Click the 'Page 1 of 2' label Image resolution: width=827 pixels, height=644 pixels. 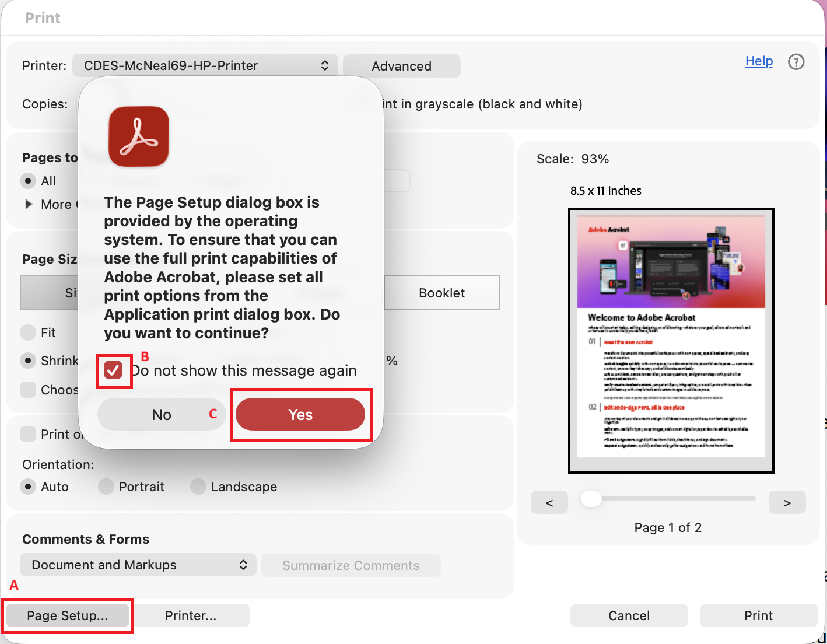click(668, 527)
